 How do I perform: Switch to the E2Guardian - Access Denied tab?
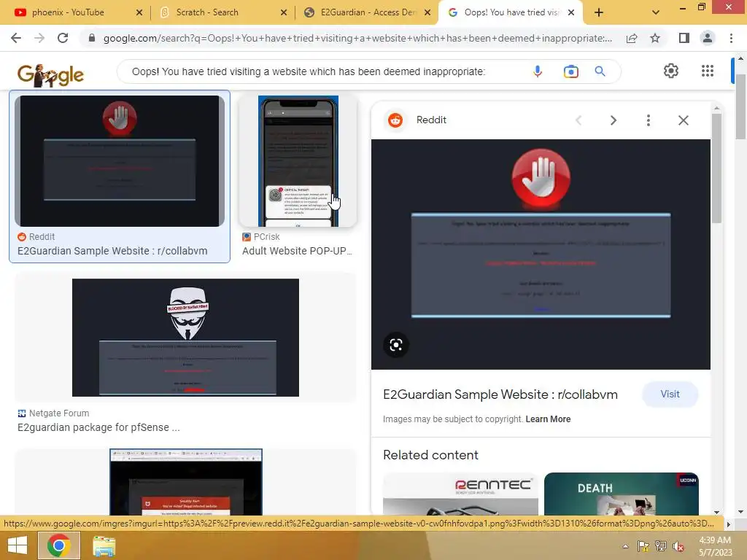pyautogui.click(x=368, y=12)
